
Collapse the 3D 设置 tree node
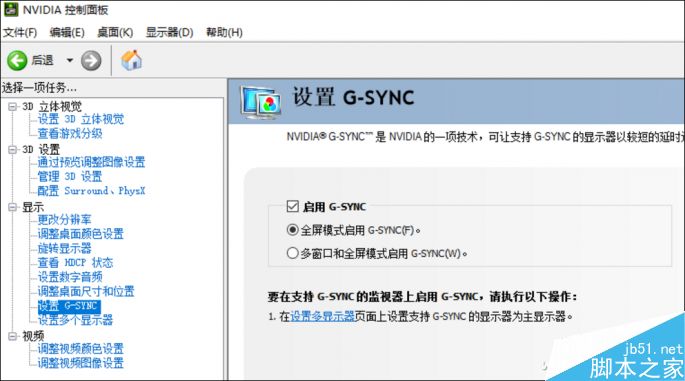click(13, 149)
